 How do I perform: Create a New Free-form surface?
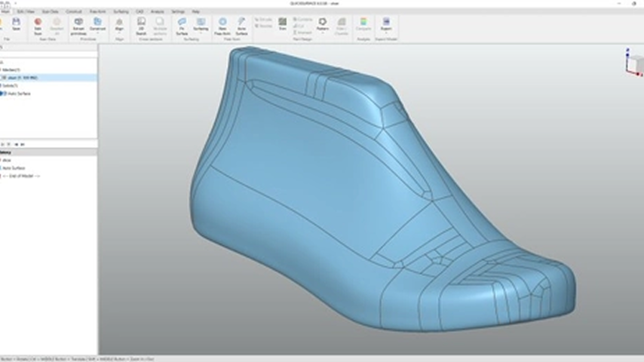pyautogui.click(x=222, y=25)
